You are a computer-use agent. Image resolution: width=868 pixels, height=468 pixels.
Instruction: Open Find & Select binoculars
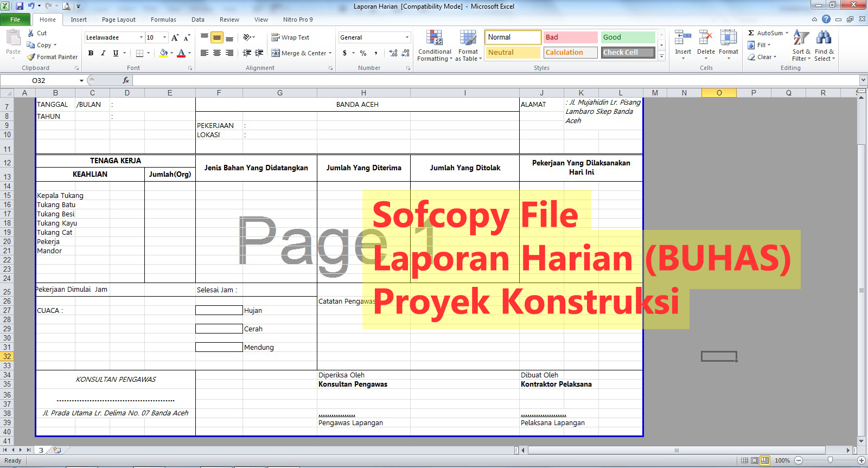824,46
